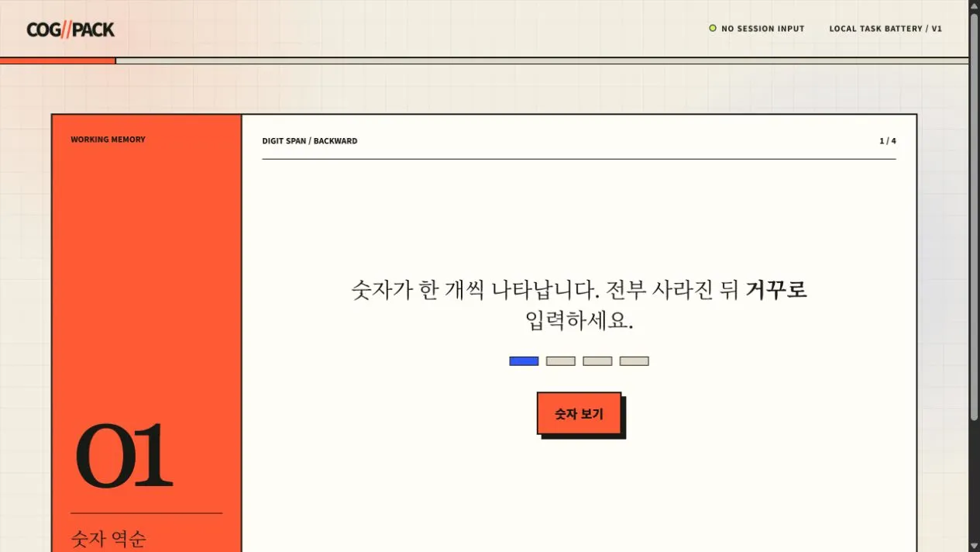Click the large 01 task number
The width and height of the screenshot is (980, 552).
123,455
